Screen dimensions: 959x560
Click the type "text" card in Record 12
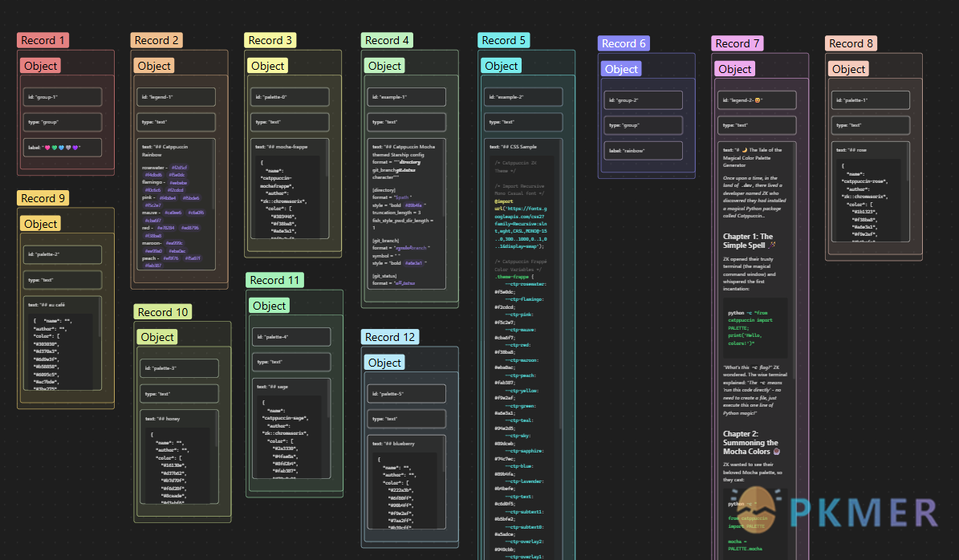[407, 419]
